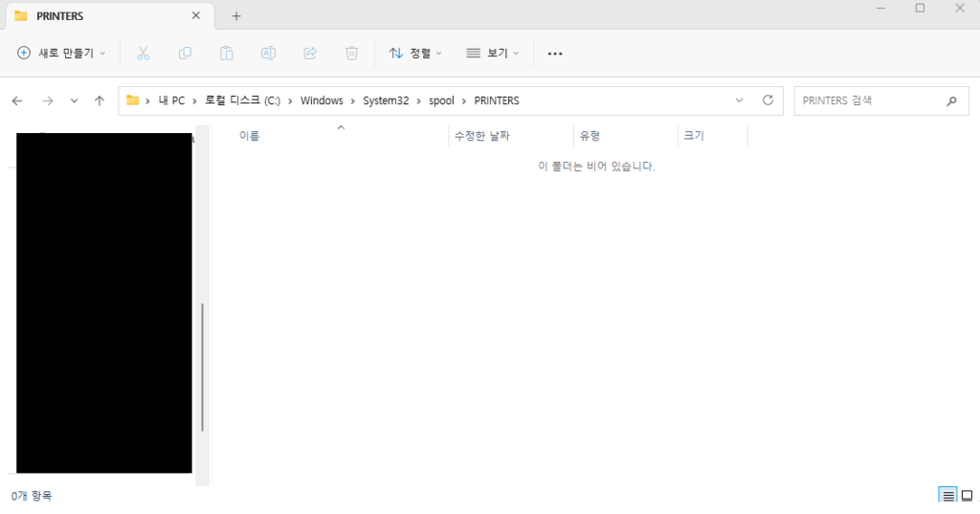Open recent locations chevron dropdown
The width and height of the screenshot is (980, 514).
pos(74,101)
